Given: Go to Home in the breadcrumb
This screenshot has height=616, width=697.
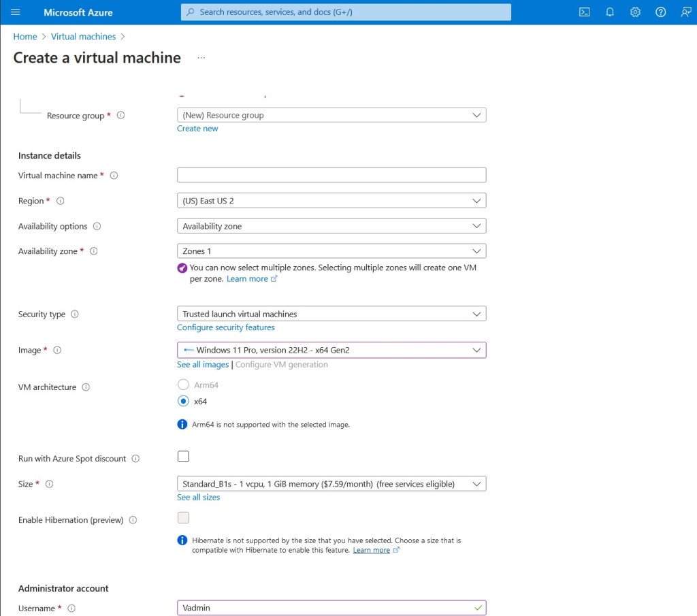Looking at the screenshot, I should [25, 37].
